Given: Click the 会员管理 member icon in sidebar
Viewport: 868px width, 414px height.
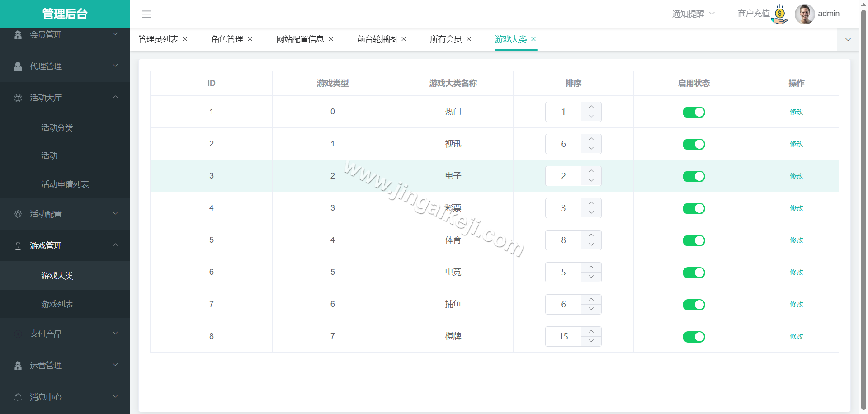Looking at the screenshot, I should pyautogui.click(x=18, y=34).
